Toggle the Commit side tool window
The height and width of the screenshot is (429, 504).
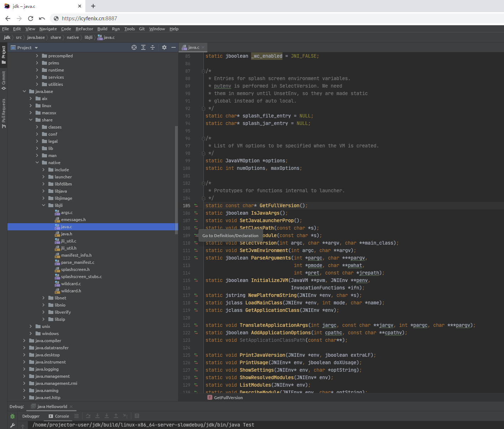coord(4,80)
